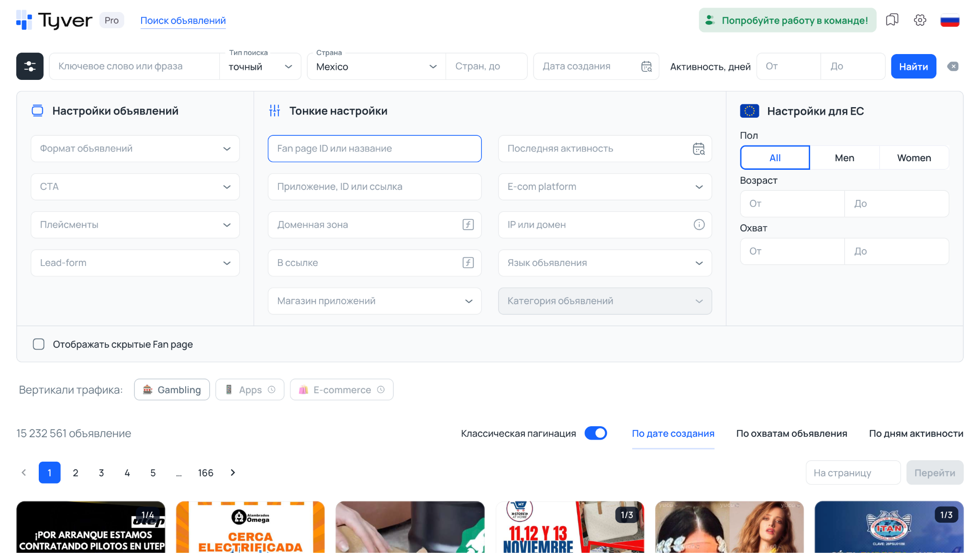
Task: Click the info icon next to IP или домен
Action: click(x=699, y=225)
